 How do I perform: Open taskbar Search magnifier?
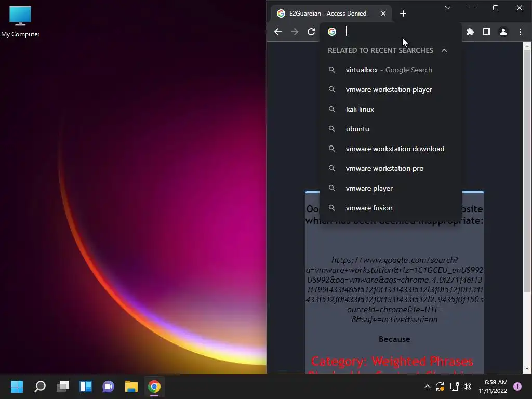pyautogui.click(x=39, y=387)
